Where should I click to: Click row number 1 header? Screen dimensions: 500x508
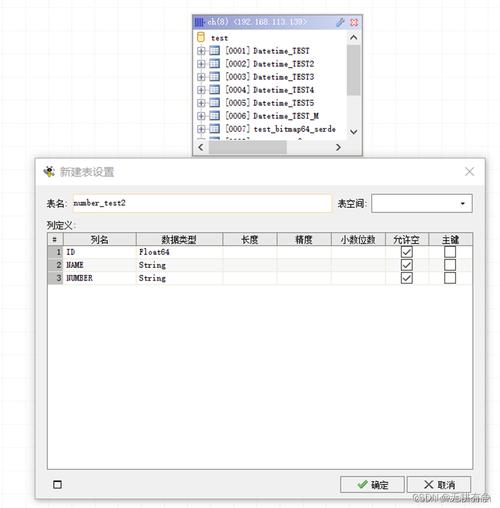click(x=55, y=252)
